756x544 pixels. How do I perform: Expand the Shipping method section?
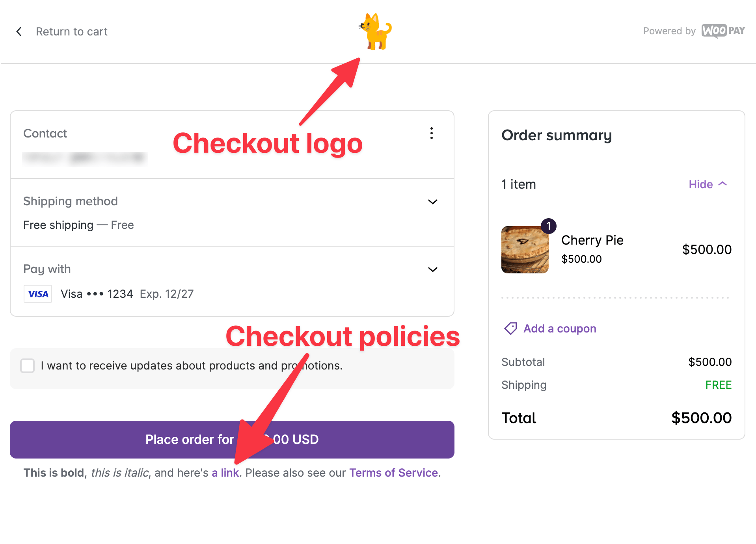[432, 202]
